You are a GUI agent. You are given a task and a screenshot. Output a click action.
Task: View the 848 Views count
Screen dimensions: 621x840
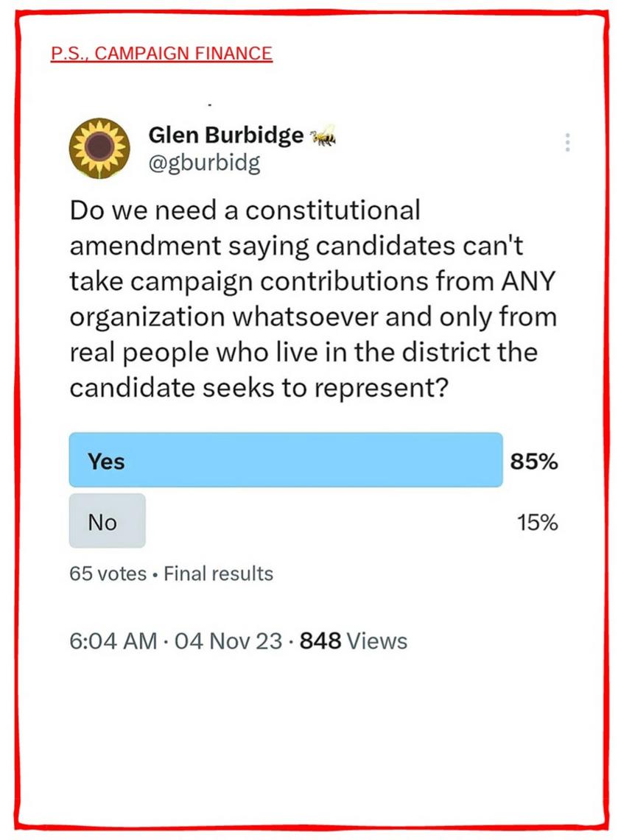click(354, 641)
